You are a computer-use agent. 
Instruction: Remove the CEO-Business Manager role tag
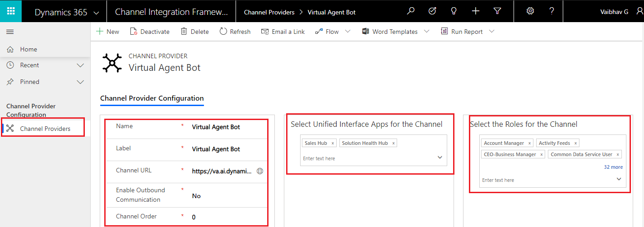tap(541, 154)
